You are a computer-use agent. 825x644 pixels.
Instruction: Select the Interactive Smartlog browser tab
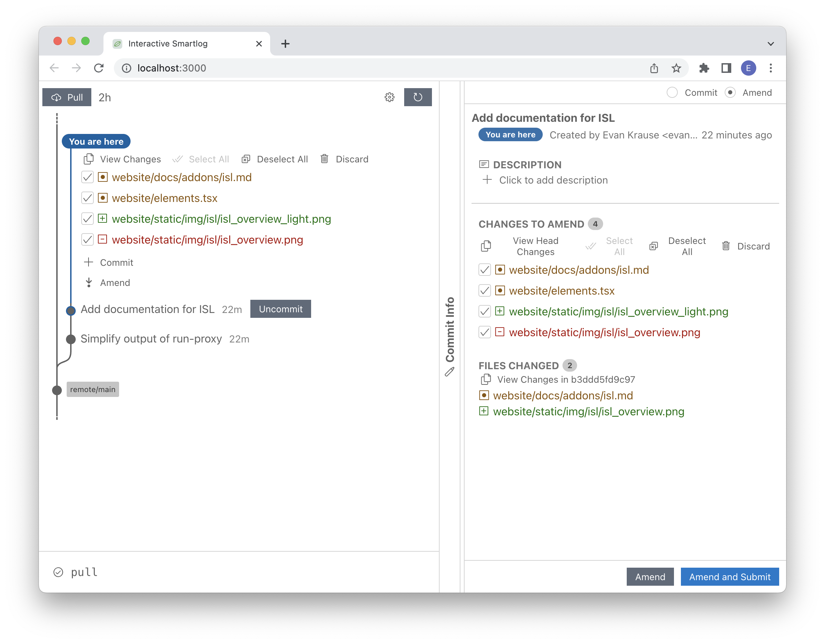(168, 44)
